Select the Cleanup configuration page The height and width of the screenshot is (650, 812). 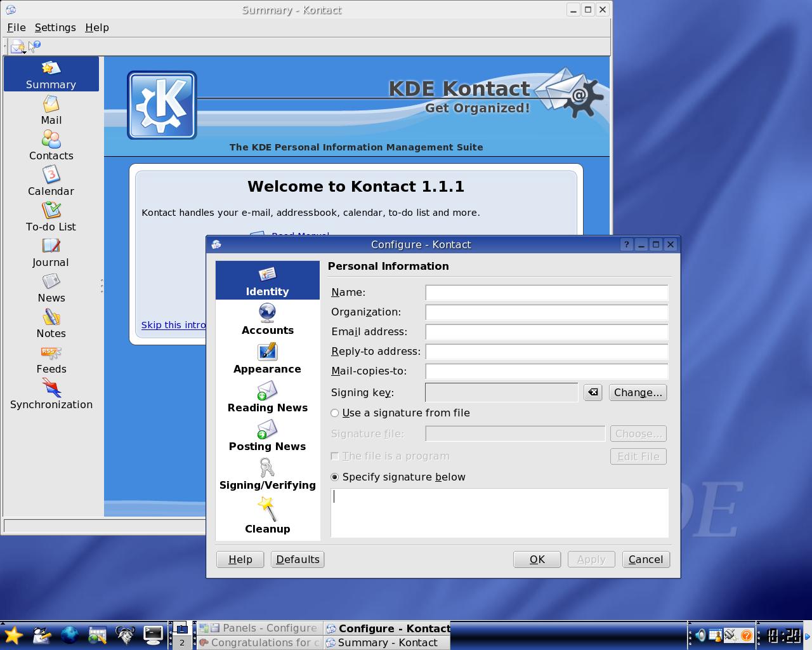(268, 515)
